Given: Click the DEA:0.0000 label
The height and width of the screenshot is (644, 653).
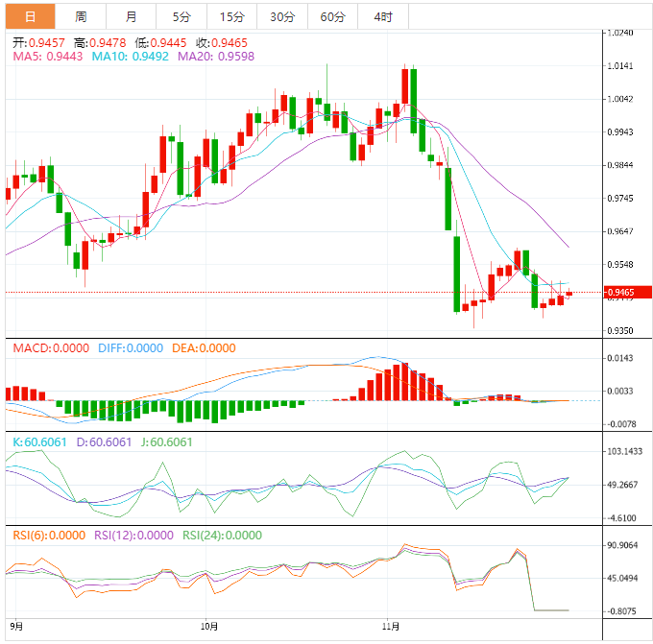Looking at the screenshot, I should 204,348.
